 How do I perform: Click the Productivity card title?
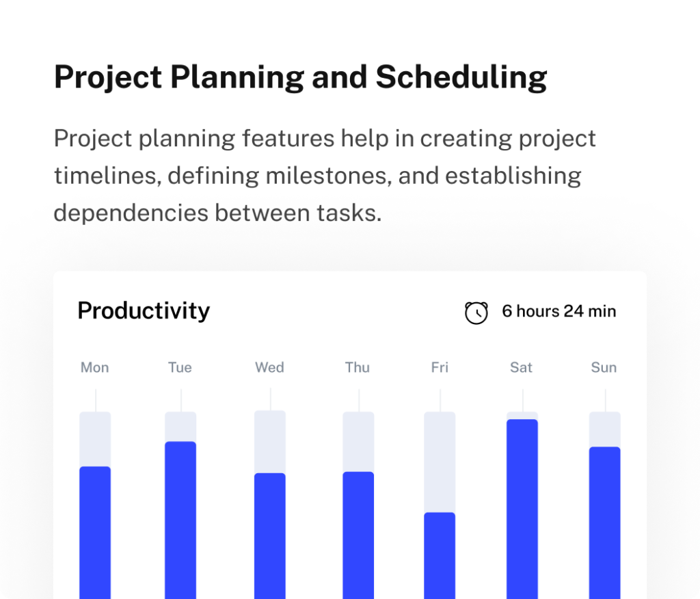pos(144,310)
